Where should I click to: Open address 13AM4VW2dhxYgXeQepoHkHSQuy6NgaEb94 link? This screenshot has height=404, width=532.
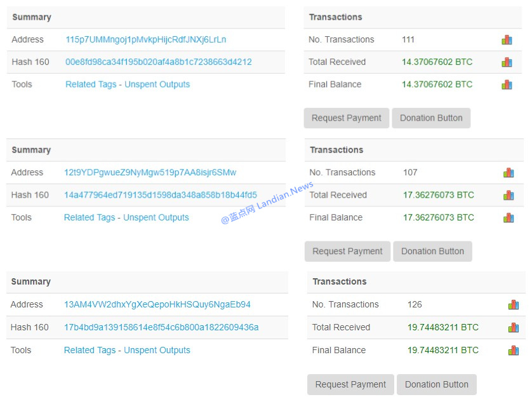click(x=157, y=305)
